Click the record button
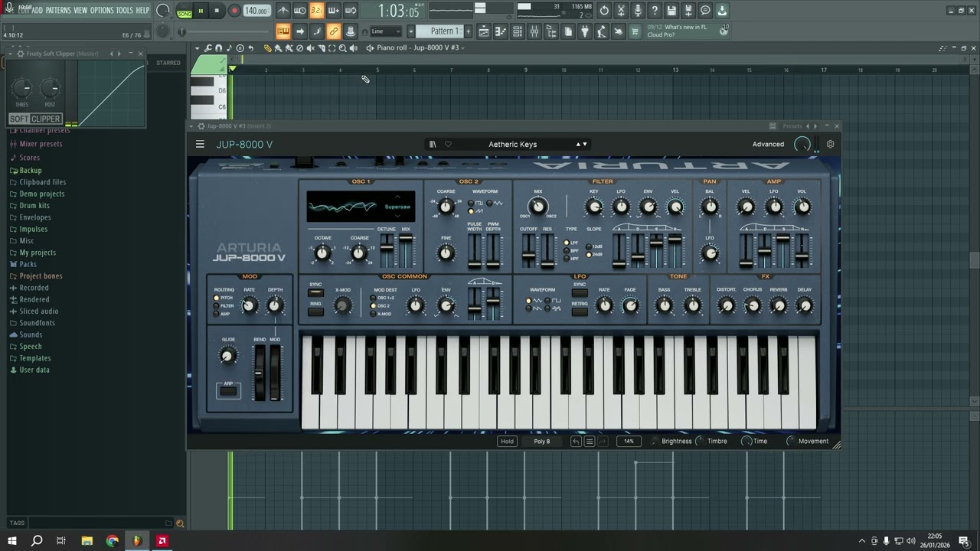The width and height of the screenshot is (980, 551). (234, 11)
